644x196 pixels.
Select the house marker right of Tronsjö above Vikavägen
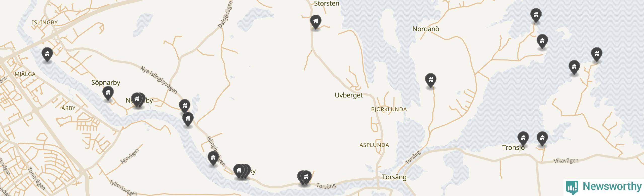[x=542, y=139]
